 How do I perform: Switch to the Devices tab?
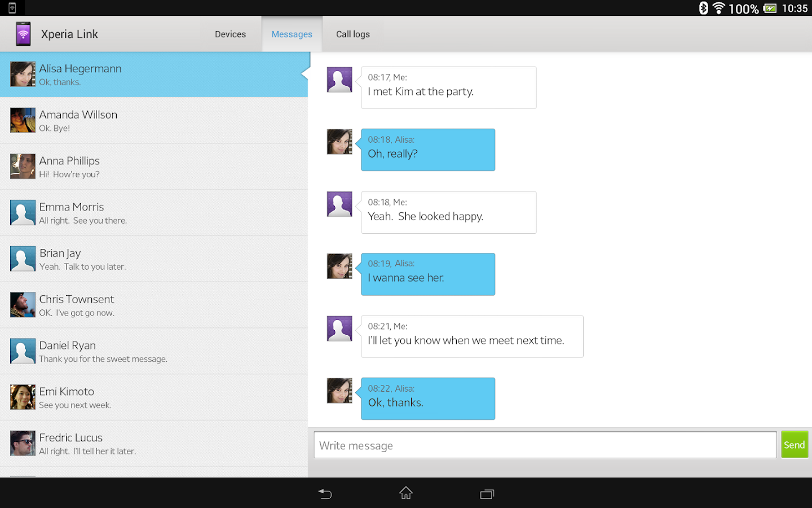click(230, 34)
